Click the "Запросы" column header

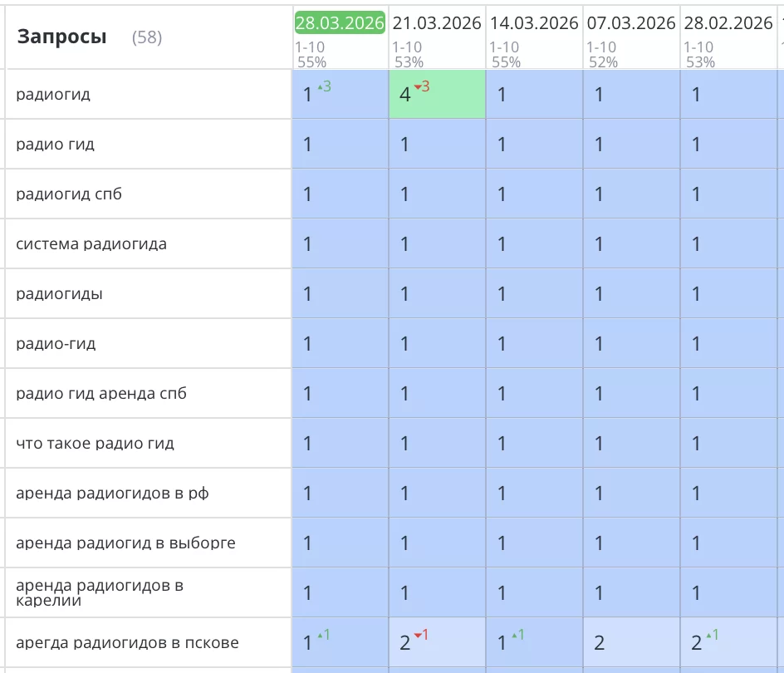click(x=61, y=37)
